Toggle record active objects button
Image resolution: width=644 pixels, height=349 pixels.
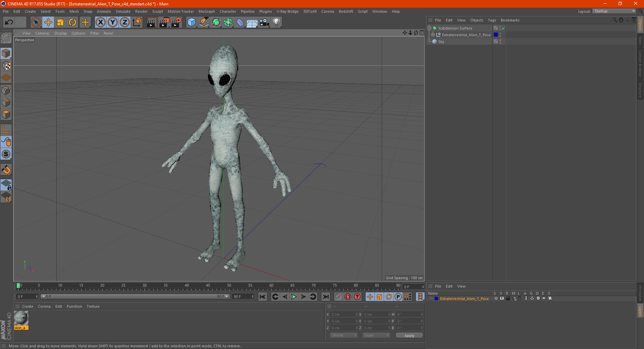click(x=338, y=297)
